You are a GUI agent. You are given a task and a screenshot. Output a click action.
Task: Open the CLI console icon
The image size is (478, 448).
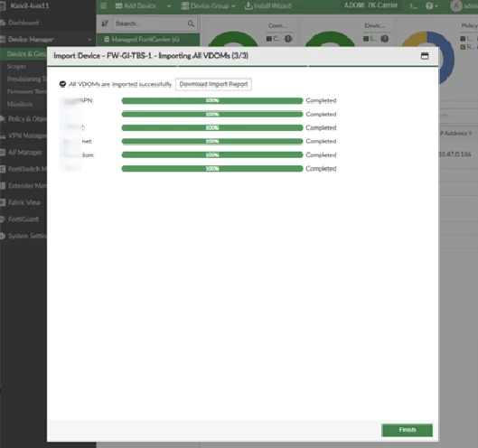[413, 6]
